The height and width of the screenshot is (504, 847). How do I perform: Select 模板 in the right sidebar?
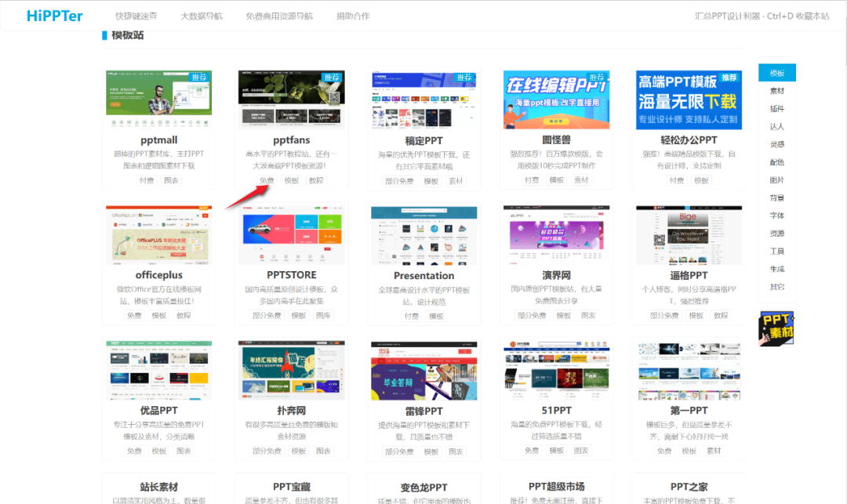[x=776, y=72]
